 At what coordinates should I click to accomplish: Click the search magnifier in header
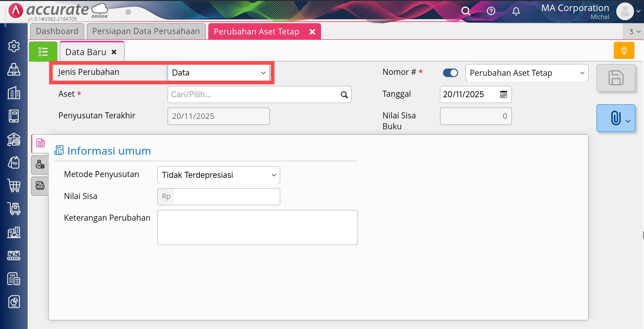[x=465, y=11]
